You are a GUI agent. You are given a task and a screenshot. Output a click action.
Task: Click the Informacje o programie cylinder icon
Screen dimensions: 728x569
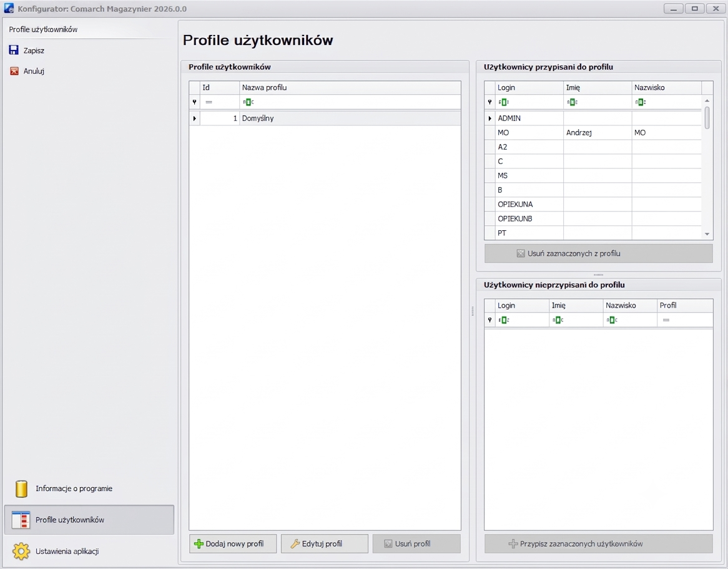(x=21, y=489)
